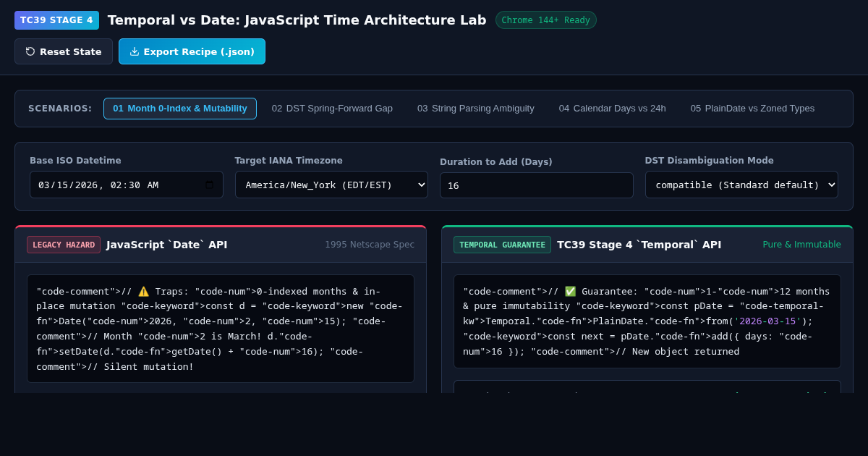Screen dimensions: 868x456
Task: Click the Temporal API code snippet block
Action: click(647, 321)
